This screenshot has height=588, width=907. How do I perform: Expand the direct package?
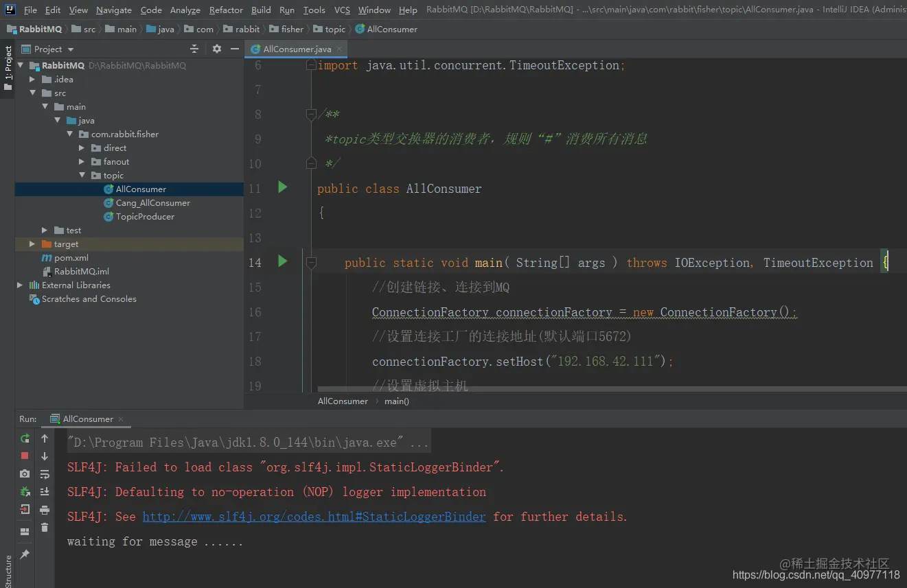click(82, 148)
